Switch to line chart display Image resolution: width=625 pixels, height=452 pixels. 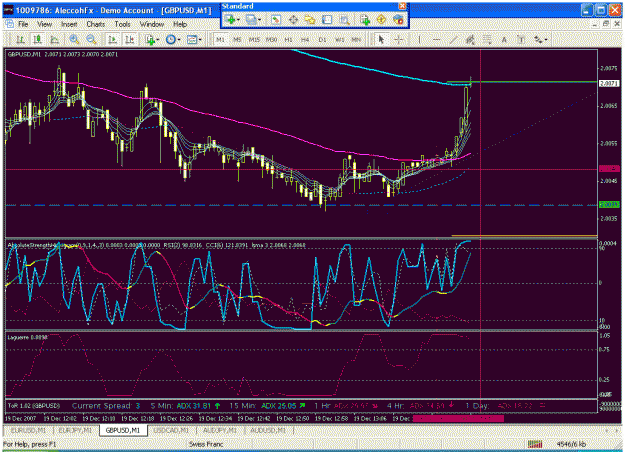click(x=55, y=39)
